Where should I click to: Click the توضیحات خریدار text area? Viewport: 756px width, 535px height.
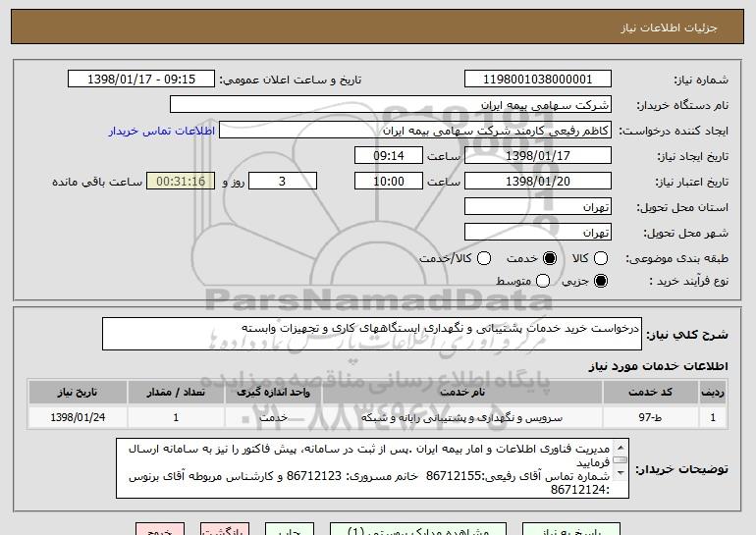372,468
